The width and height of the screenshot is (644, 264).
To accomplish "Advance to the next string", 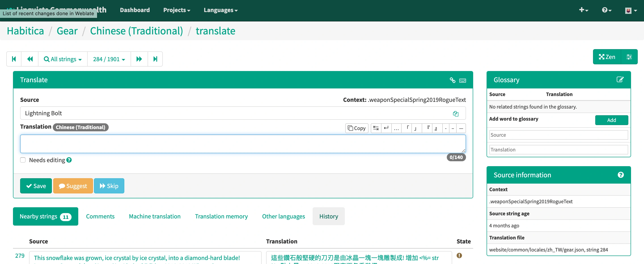I will [139, 59].
